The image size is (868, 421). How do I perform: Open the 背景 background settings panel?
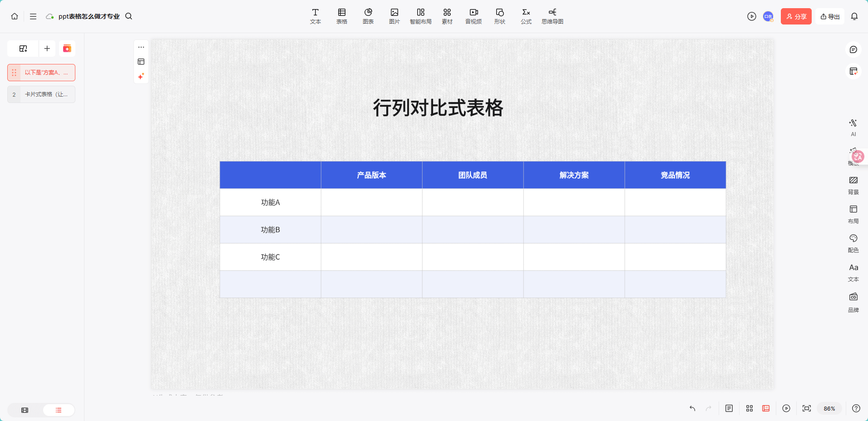pos(853,185)
